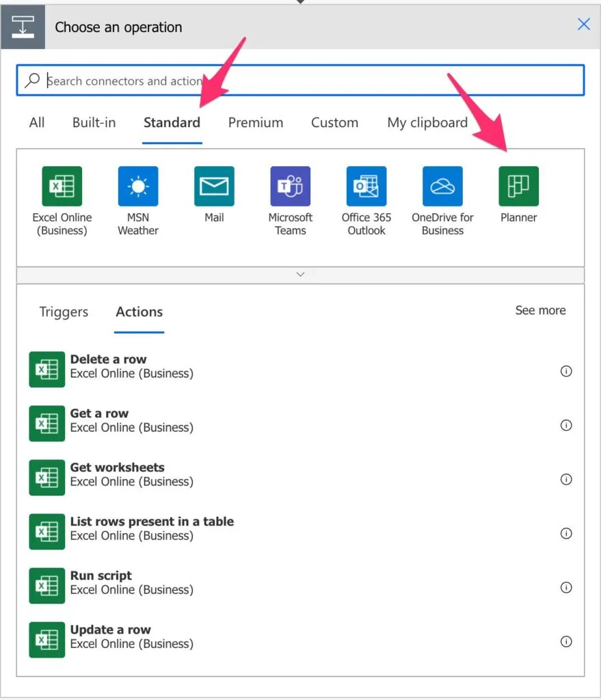Viewport: 601px width, 700px height.
Task: Close the Choose an operation panel
Action: 583,25
